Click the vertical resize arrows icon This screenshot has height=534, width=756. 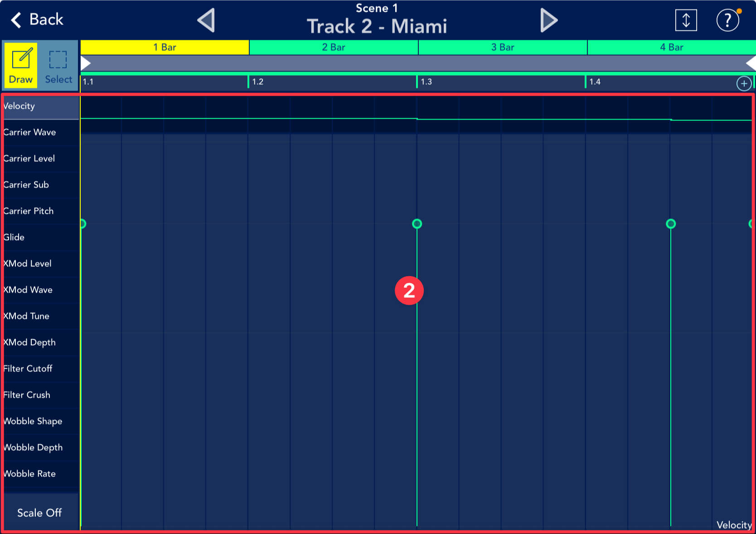coord(686,20)
